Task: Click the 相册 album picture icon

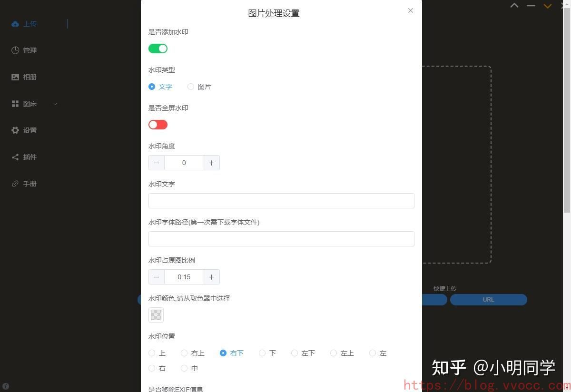Action: 15,77
